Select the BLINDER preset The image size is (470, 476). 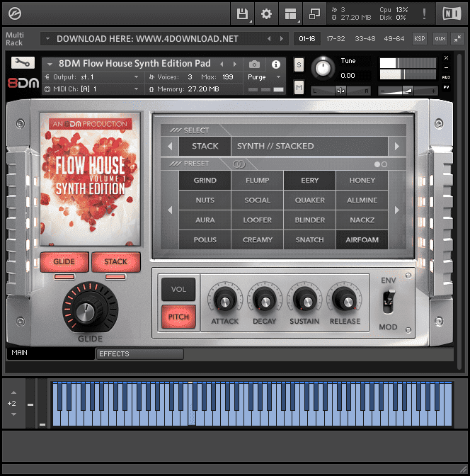pos(309,220)
